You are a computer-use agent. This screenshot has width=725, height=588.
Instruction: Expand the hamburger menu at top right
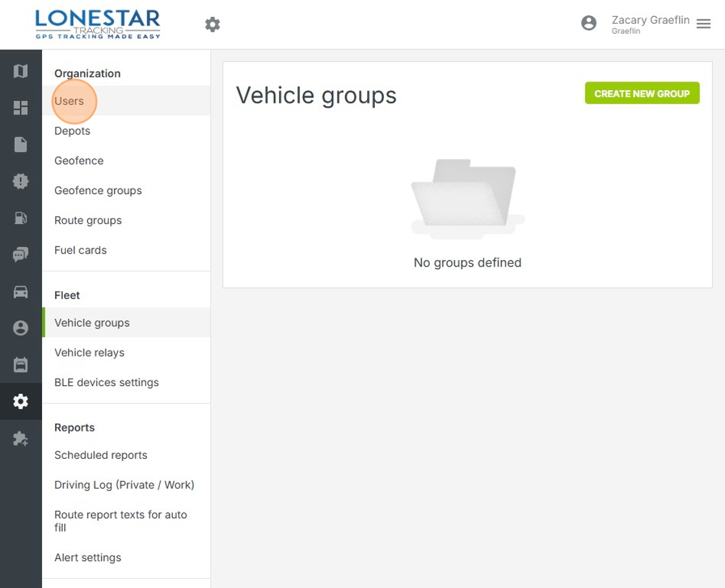pyautogui.click(x=704, y=24)
